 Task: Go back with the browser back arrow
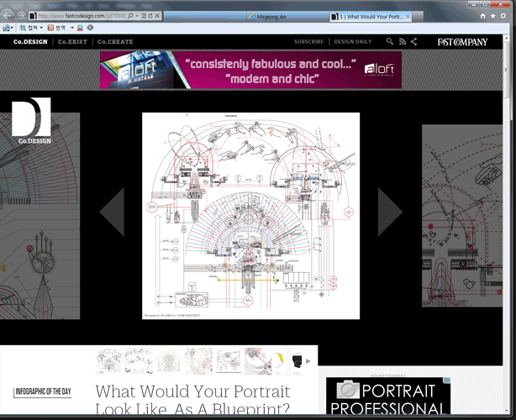pyautogui.click(x=8, y=15)
